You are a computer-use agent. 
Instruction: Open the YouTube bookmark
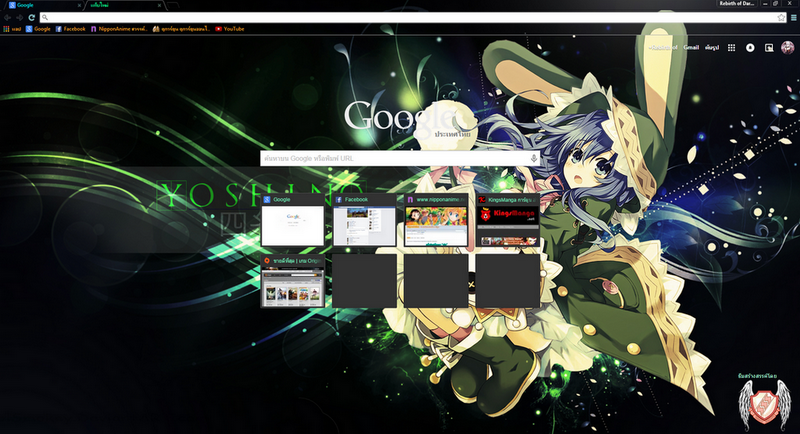coord(230,29)
